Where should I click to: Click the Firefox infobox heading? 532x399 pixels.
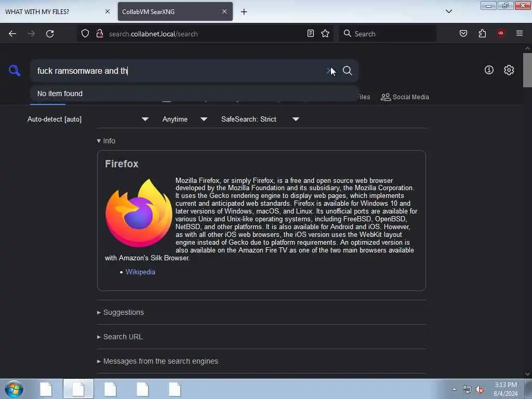point(122,164)
